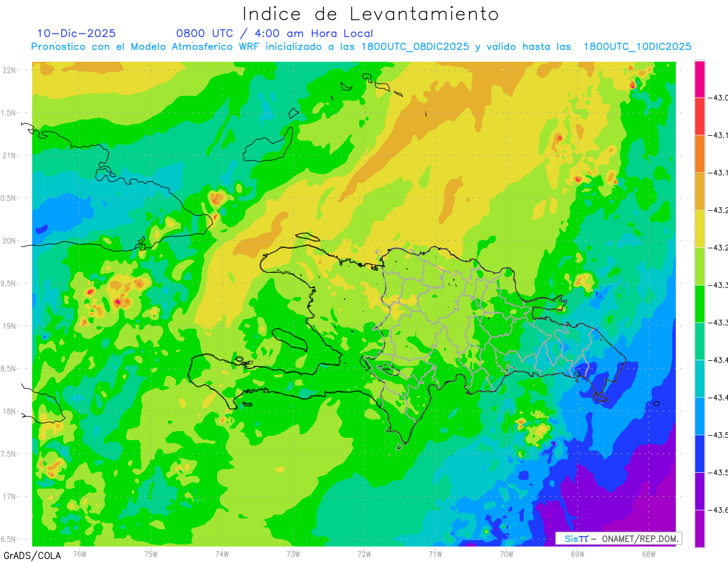Click the "21N" latitude label
Image resolution: width=728 pixels, height=562 pixels.
9,155
